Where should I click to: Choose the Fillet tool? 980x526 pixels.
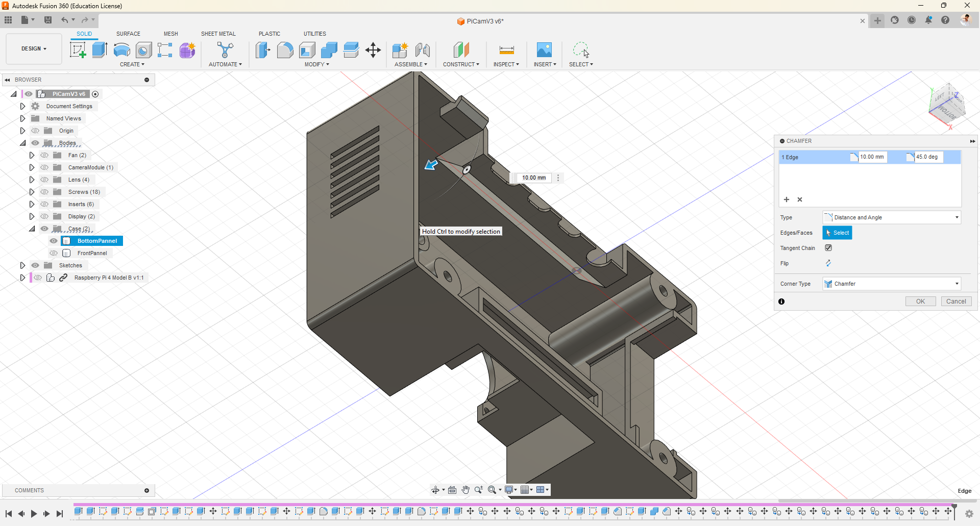pyautogui.click(x=285, y=50)
